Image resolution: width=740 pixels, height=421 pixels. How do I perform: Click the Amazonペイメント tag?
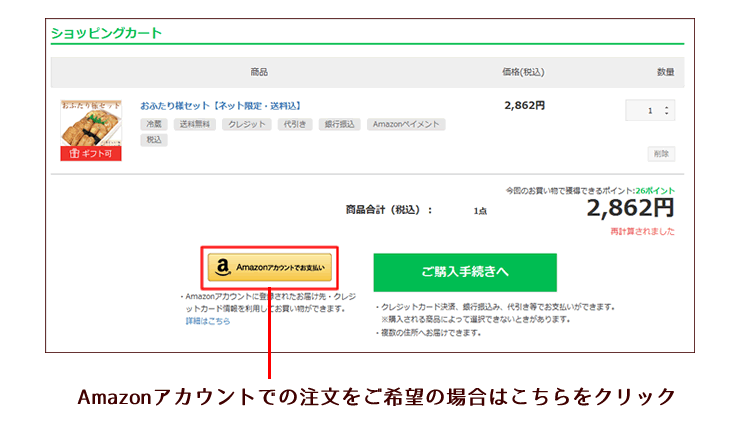pos(406,125)
